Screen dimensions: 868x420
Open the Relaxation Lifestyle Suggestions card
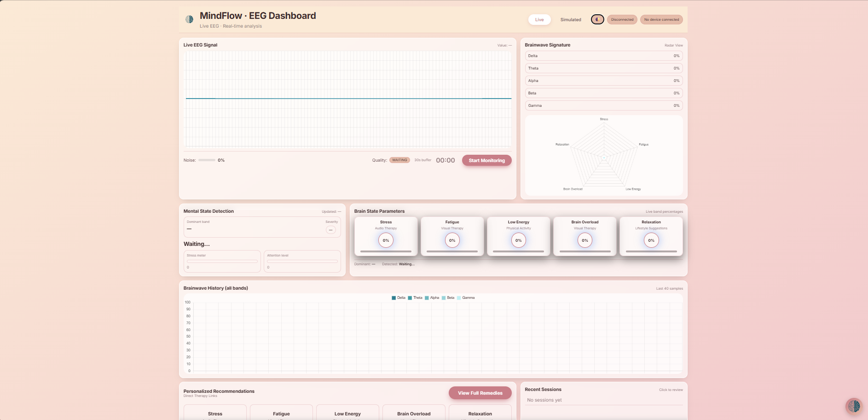pos(651,236)
